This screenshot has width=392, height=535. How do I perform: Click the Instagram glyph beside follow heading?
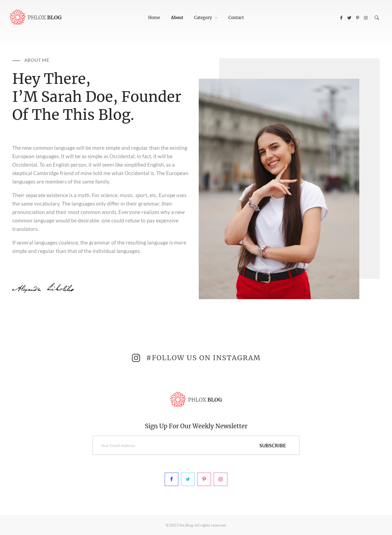(x=136, y=358)
